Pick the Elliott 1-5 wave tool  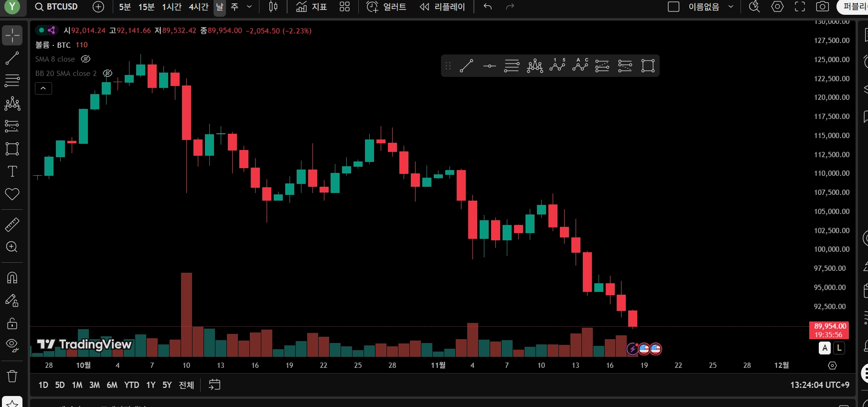[557, 66]
